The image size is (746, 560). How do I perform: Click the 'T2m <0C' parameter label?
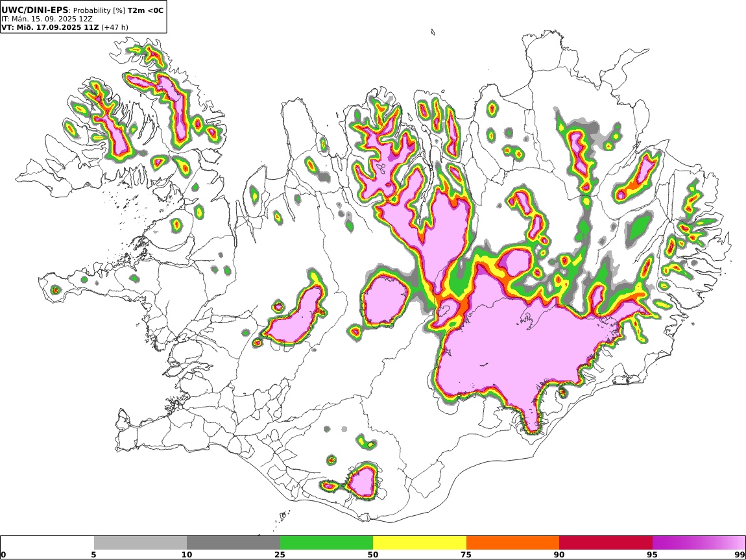(145, 10)
